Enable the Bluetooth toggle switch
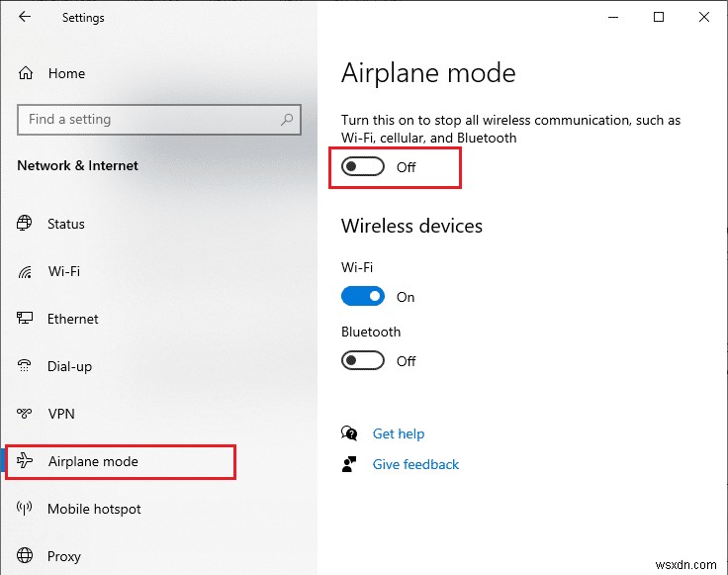 click(363, 361)
